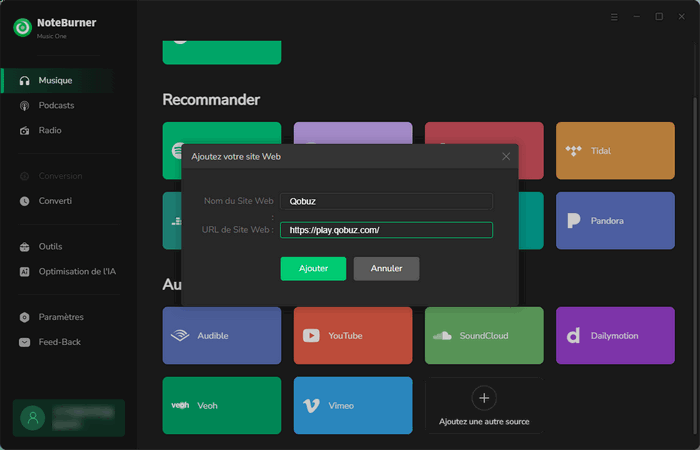
Task: Click the Pandora P logo icon
Action: click(574, 221)
